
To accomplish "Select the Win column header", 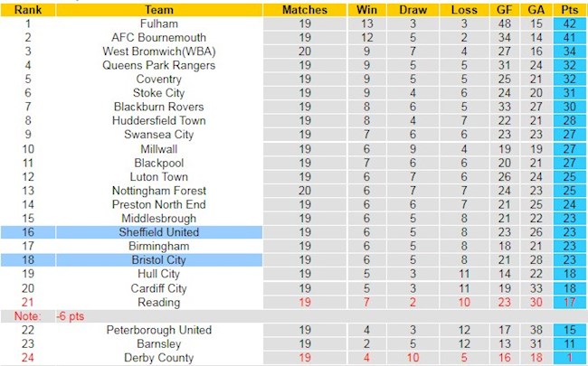I will [x=365, y=9].
